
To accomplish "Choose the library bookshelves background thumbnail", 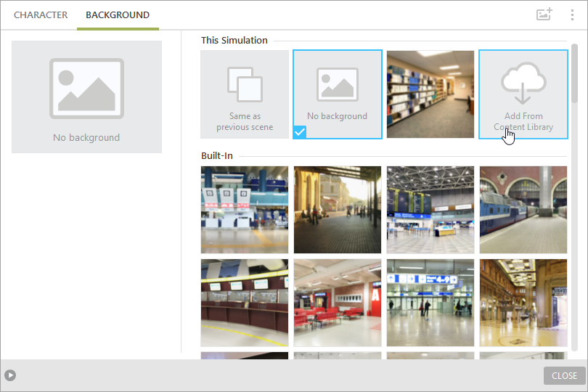I will click(430, 94).
